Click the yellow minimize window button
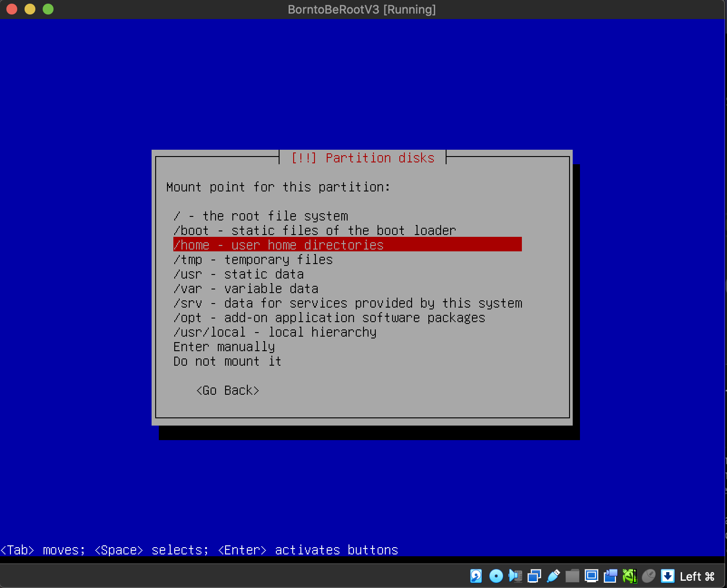Image resolution: width=727 pixels, height=588 pixels. click(30, 9)
